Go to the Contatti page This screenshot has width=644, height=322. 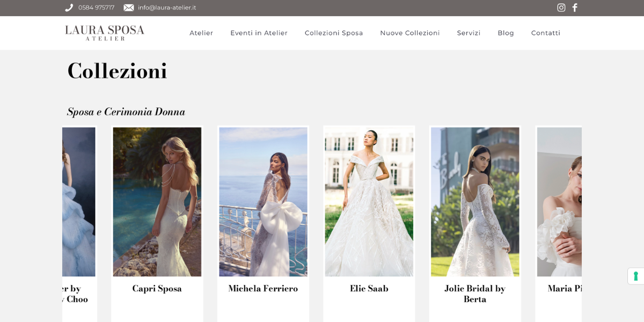546,33
